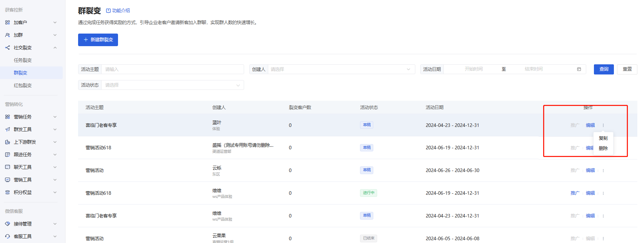The image size is (644, 243).
Task: Click the 聊天工具 sidebar icon
Action: [7, 167]
